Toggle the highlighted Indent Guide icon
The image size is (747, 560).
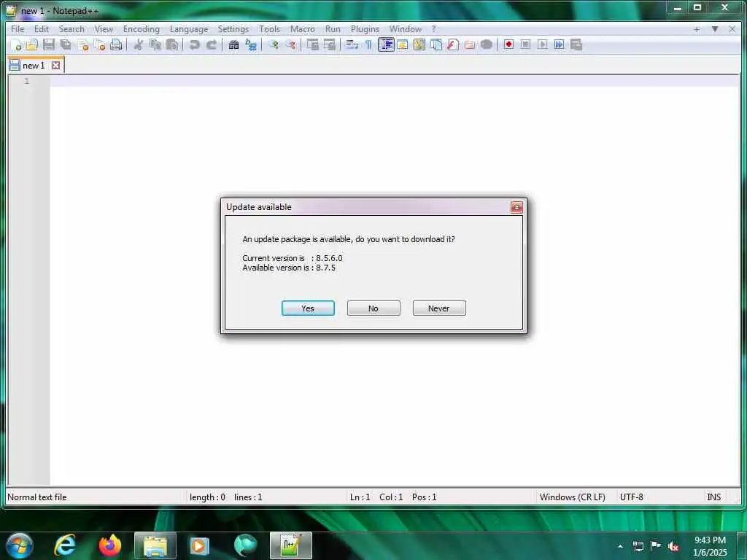(x=386, y=44)
